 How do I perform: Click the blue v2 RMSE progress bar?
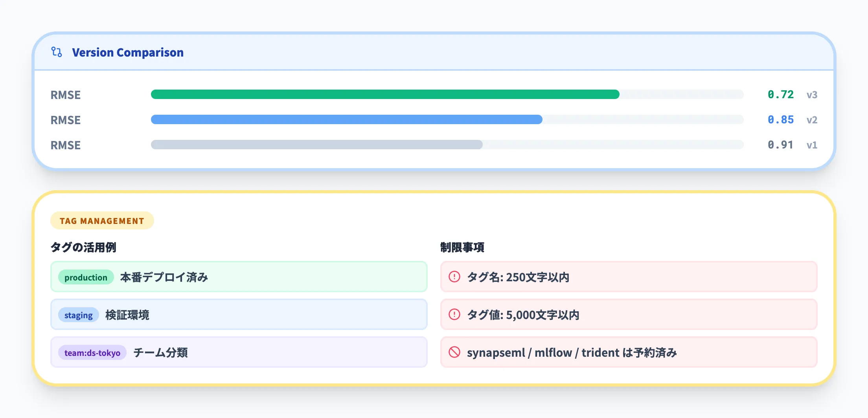click(347, 120)
